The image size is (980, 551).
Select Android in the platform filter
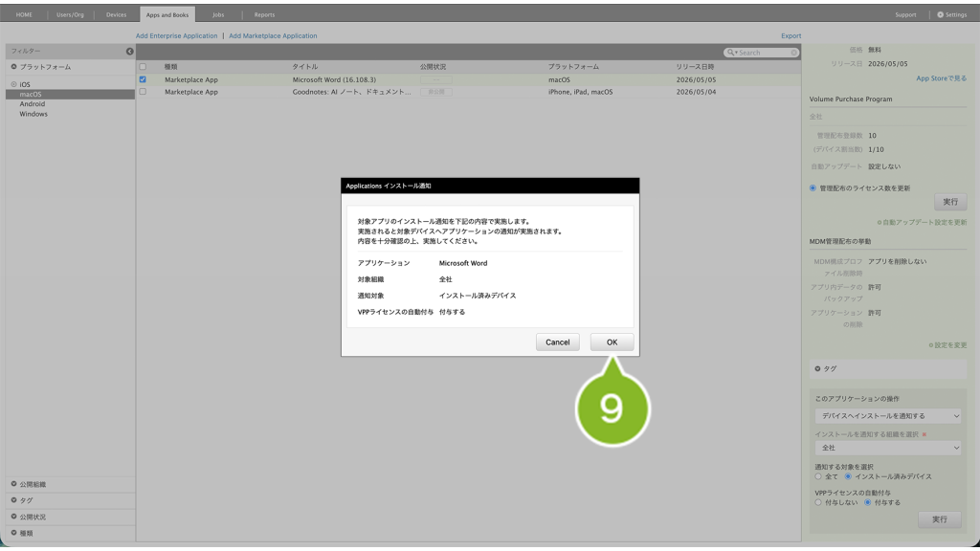32,104
